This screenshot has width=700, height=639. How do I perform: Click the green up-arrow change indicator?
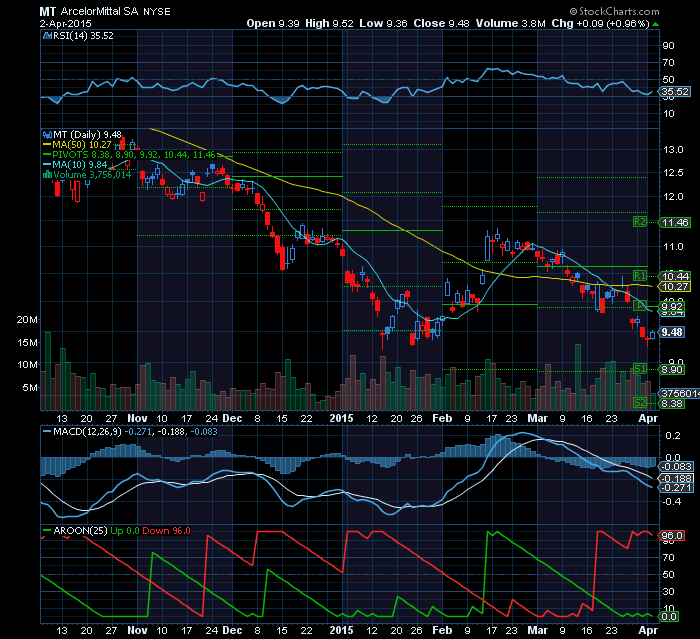coord(655,24)
